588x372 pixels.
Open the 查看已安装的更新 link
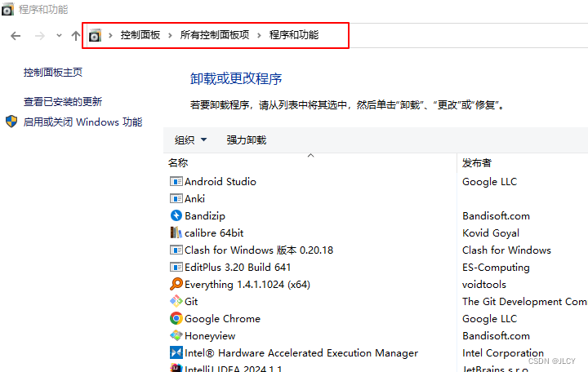pyautogui.click(x=63, y=101)
